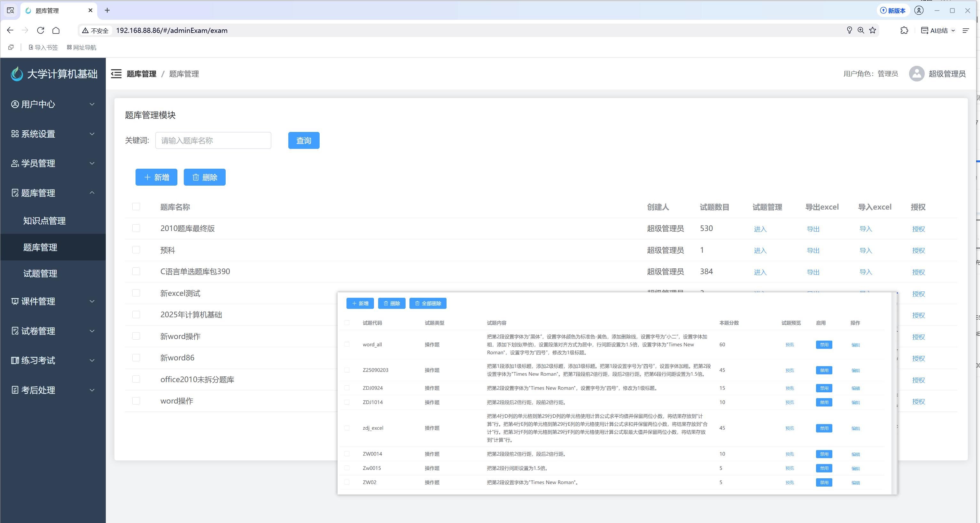Click the sidebar collapse hamburger icon
Image resolution: width=980 pixels, height=523 pixels.
pos(116,74)
